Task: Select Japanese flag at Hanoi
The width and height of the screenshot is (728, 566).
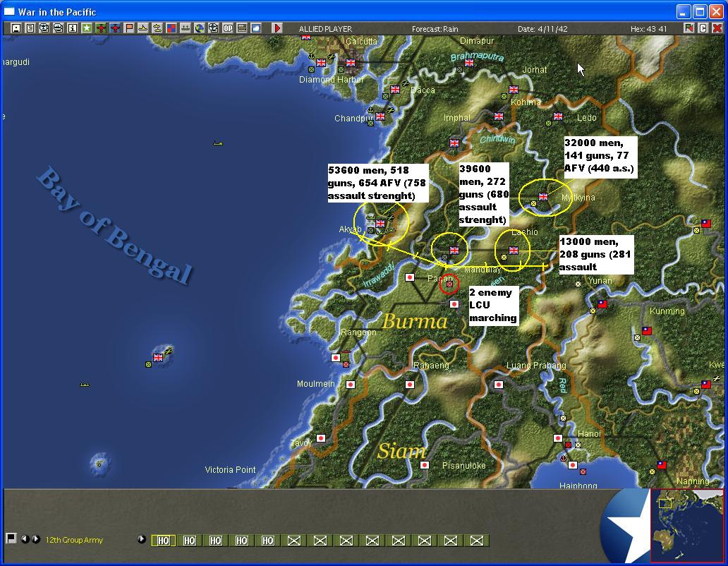Action: (x=558, y=438)
